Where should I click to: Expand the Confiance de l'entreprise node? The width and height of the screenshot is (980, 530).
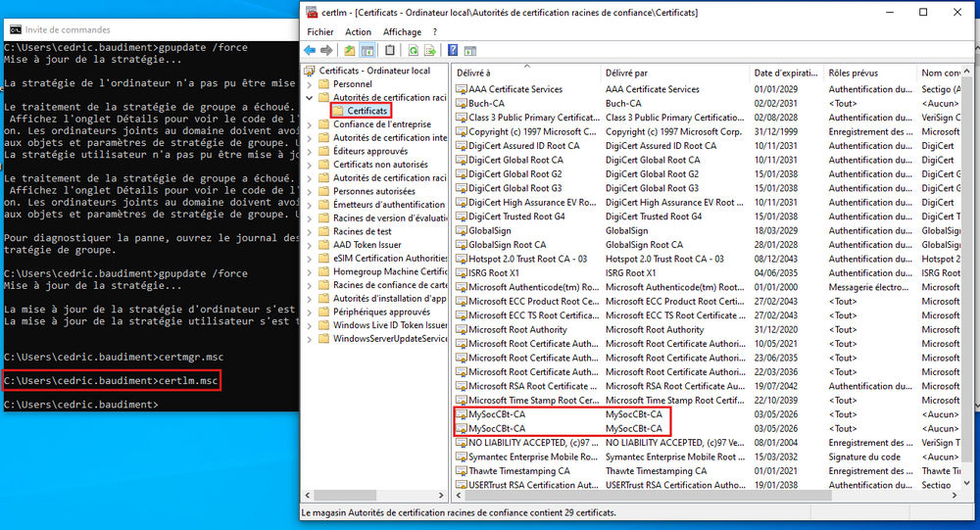(311, 124)
